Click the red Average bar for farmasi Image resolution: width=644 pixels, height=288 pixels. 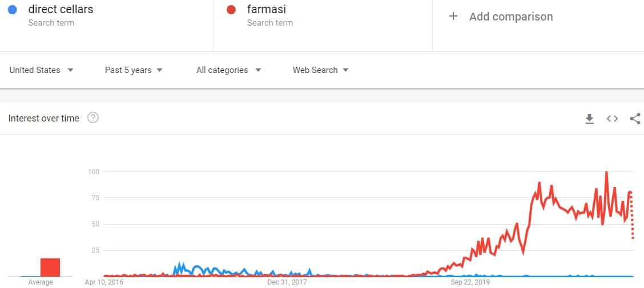click(x=50, y=267)
